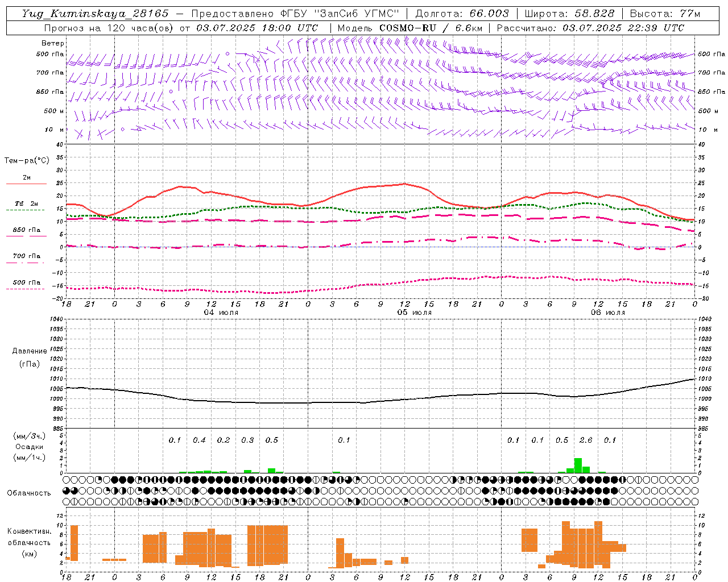The image size is (728, 582).
Task: Click the station title Yug_Kuminskaya_28165
Action: pos(96,14)
